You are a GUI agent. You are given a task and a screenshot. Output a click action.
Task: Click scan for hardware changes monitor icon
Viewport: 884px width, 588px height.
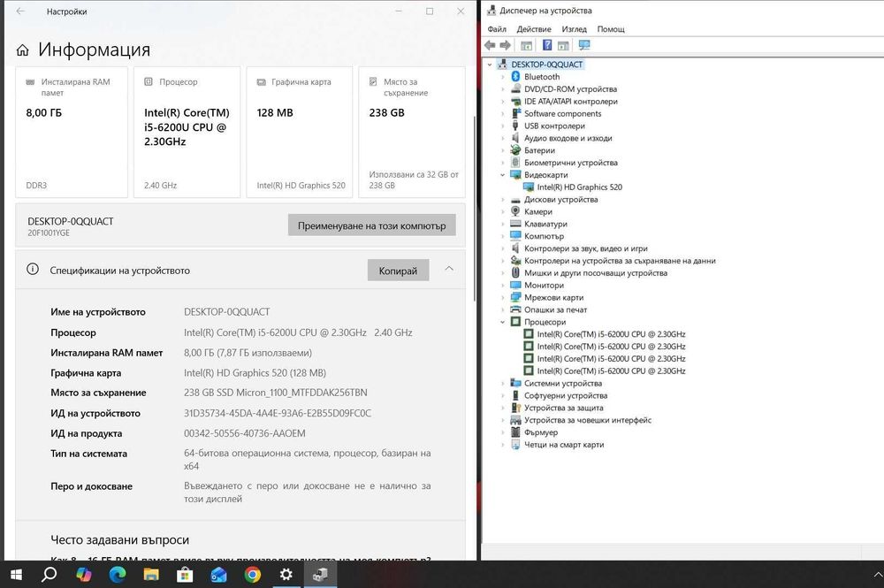point(584,45)
